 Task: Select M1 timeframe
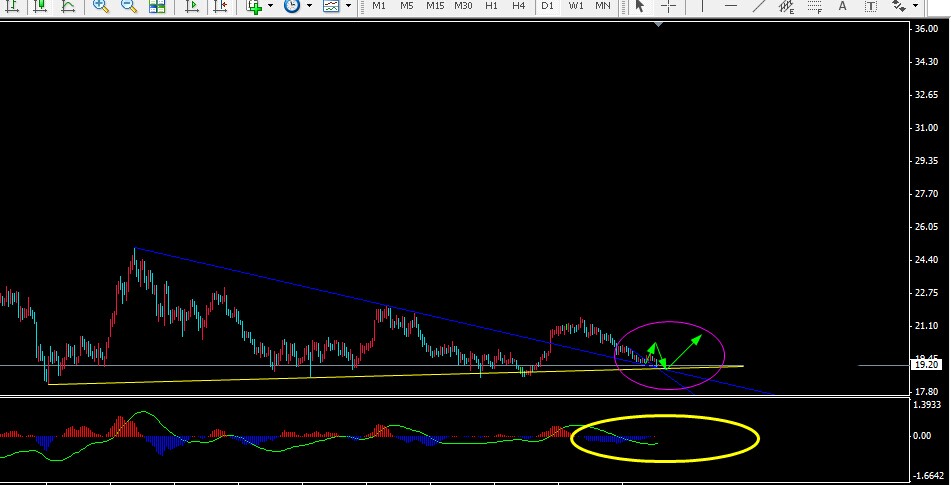point(379,5)
